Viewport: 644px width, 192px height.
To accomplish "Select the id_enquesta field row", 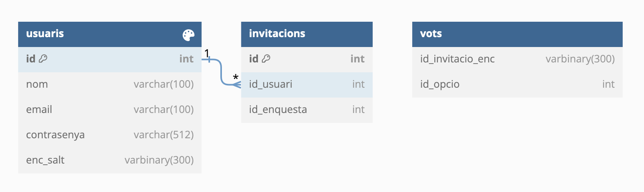I will pyautogui.click(x=307, y=109).
